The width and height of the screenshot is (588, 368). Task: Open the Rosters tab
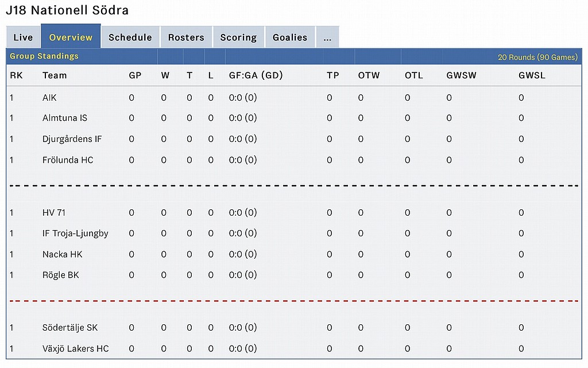186,37
